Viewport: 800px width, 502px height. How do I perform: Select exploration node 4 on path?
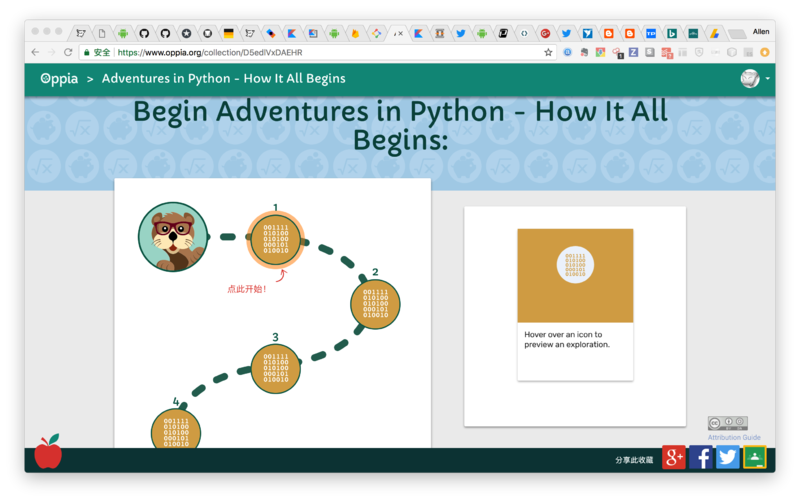[176, 431]
